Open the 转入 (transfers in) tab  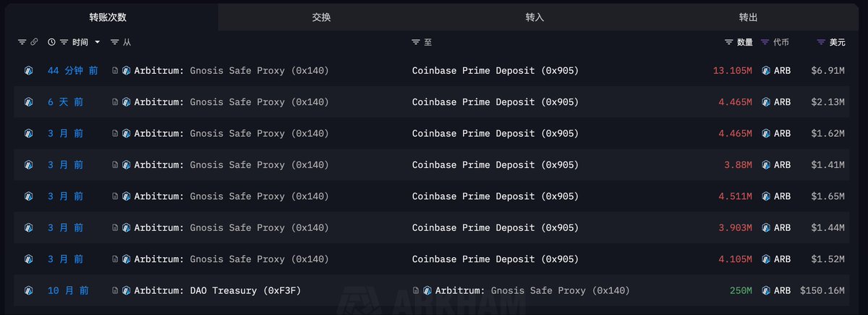[x=535, y=17]
